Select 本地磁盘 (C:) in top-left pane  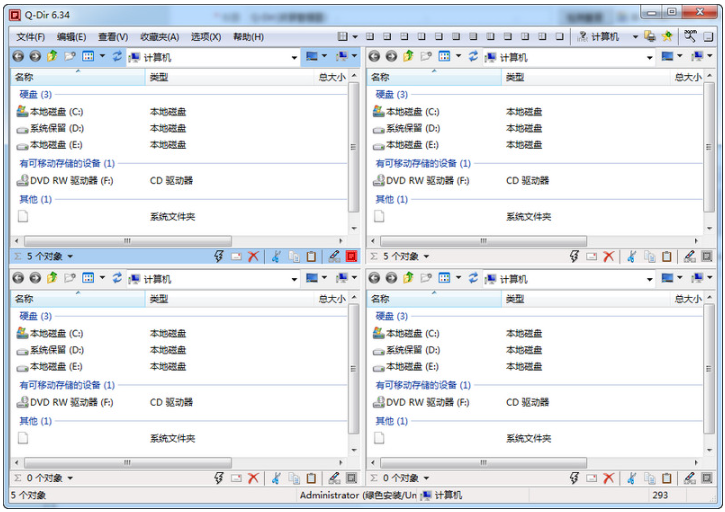click(x=50, y=112)
